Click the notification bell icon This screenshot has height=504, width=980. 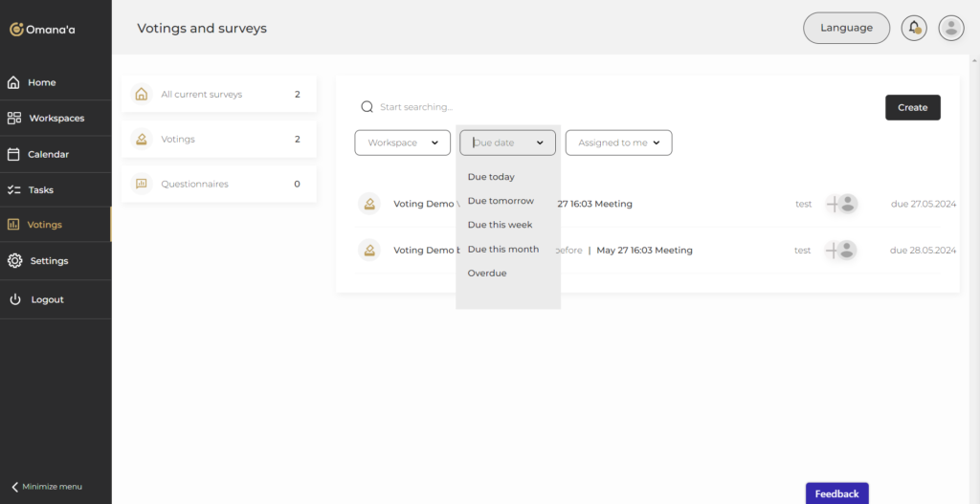tap(914, 28)
